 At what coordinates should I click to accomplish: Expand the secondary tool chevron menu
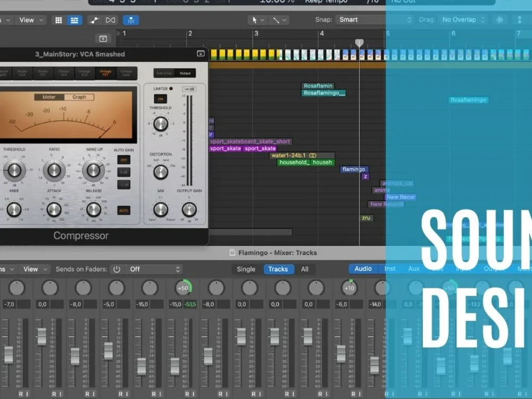[284, 20]
